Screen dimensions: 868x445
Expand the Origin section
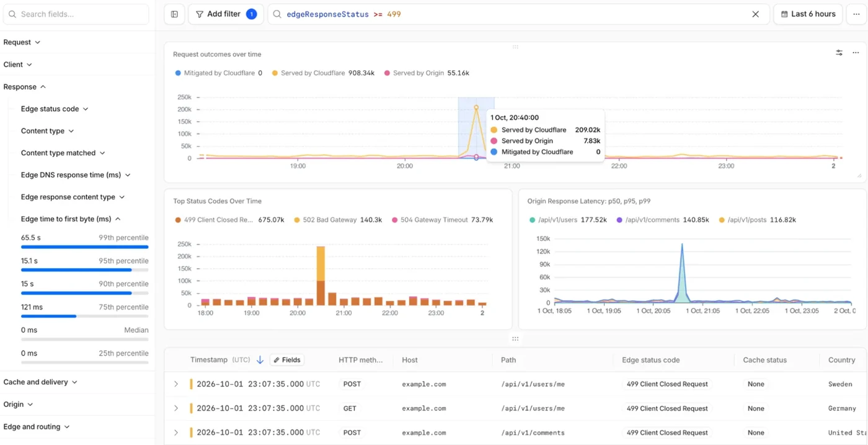pos(18,405)
